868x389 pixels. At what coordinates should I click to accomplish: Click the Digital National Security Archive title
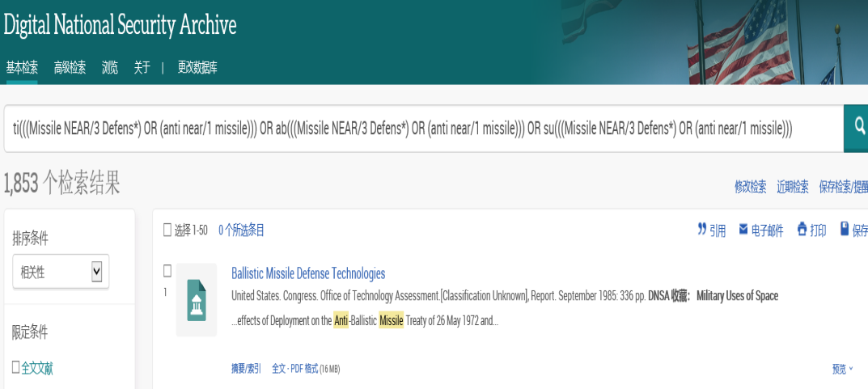click(120, 25)
